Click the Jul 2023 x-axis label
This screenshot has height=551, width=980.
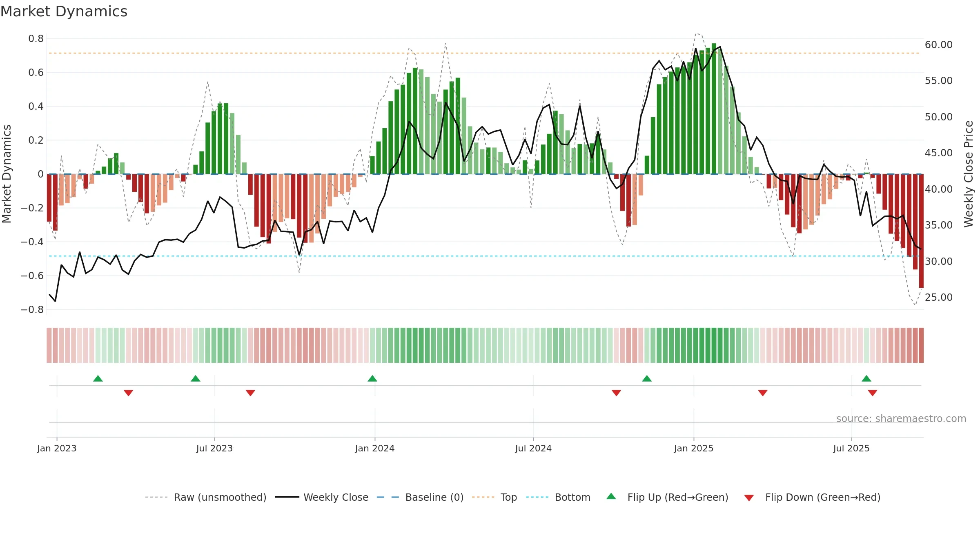214,448
